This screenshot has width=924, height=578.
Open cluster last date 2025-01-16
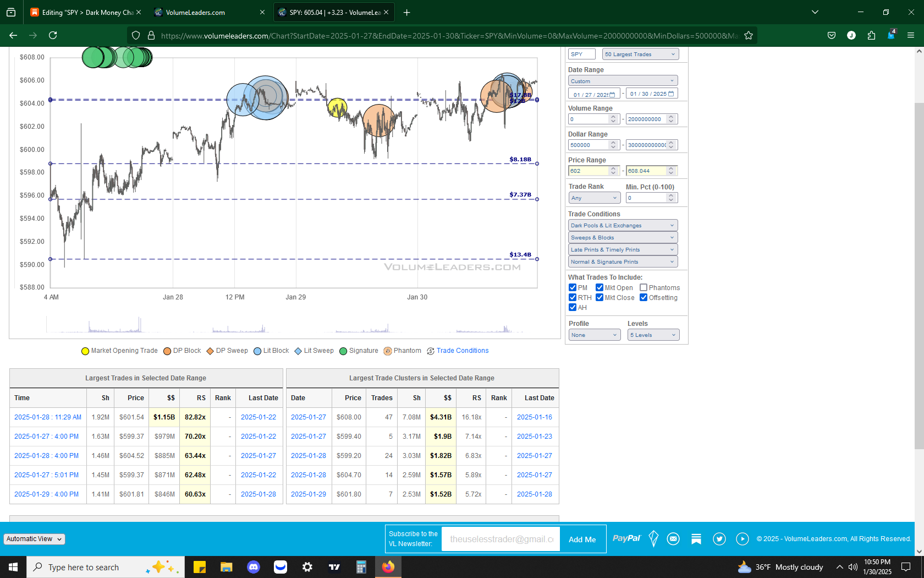pyautogui.click(x=535, y=417)
